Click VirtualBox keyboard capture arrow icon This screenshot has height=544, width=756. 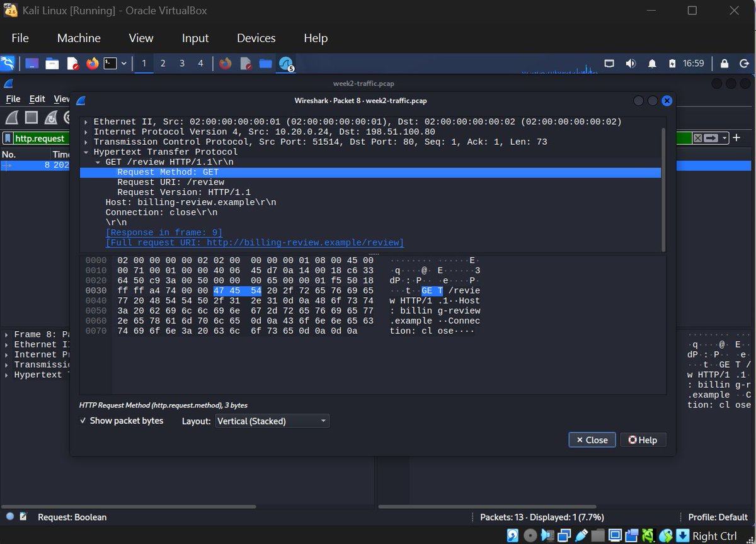[x=682, y=536]
